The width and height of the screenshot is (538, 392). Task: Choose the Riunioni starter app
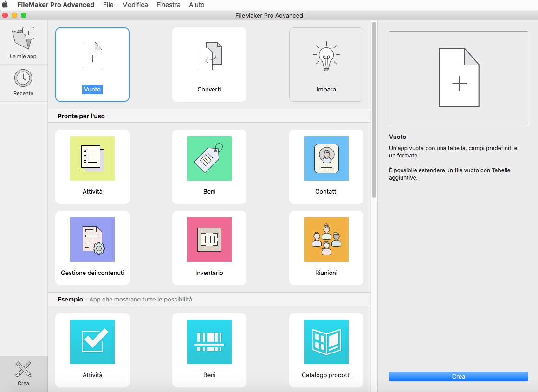point(326,248)
